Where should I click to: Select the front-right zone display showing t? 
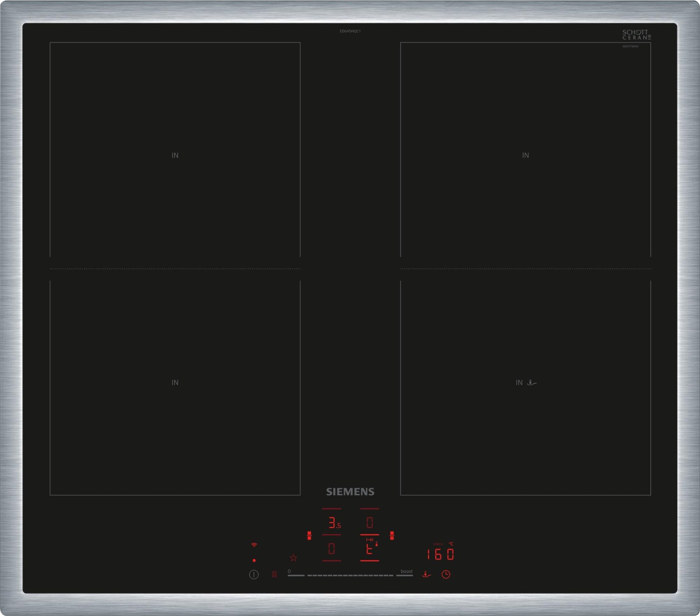pyautogui.click(x=370, y=549)
